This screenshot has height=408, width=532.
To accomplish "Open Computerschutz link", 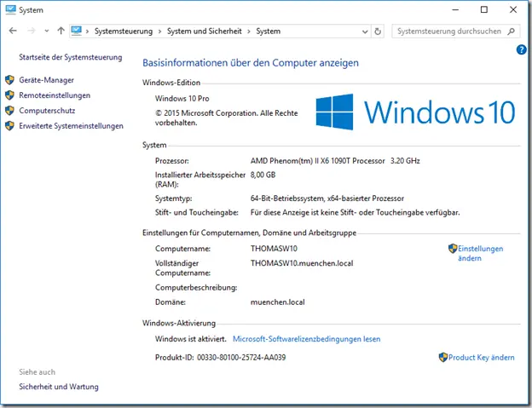I will [47, 111].
